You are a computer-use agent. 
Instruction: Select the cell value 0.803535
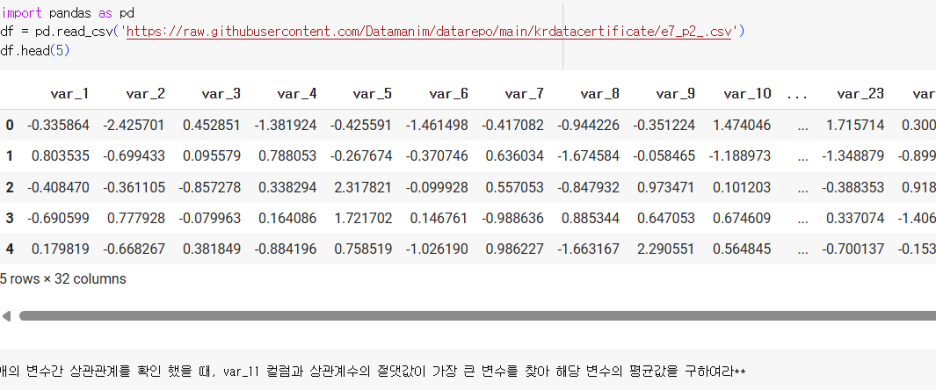pos(60,156)
